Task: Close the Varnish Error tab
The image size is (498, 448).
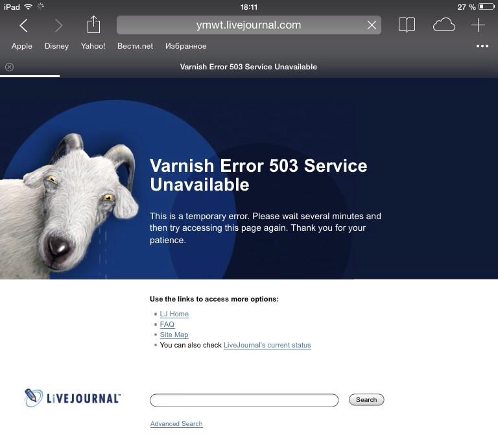Action: 10,67
